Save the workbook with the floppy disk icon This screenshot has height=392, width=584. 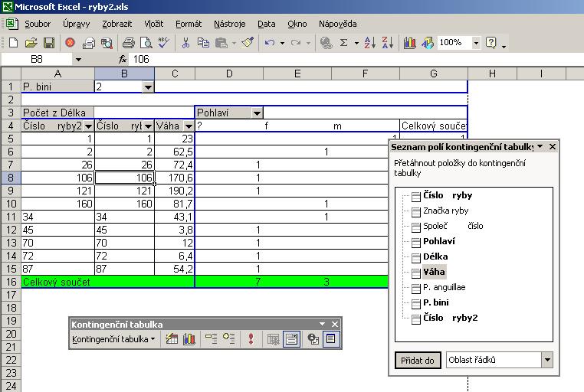click(x=49, y=43)
